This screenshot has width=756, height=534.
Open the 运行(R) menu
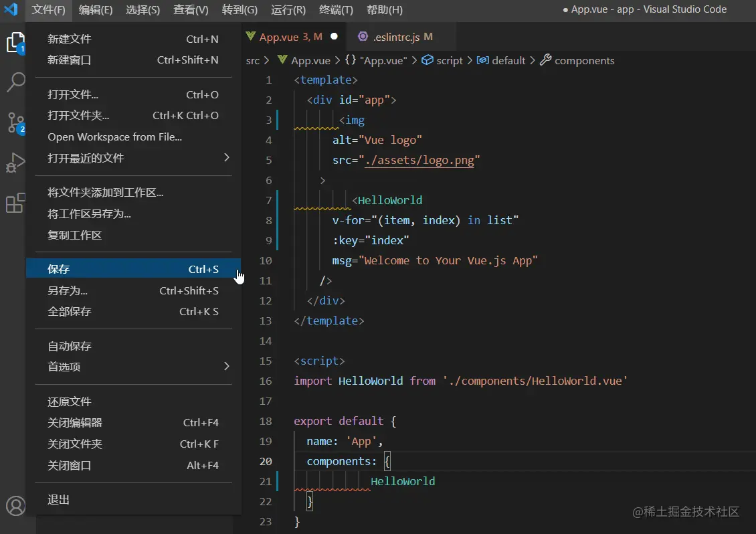(288, 9)
